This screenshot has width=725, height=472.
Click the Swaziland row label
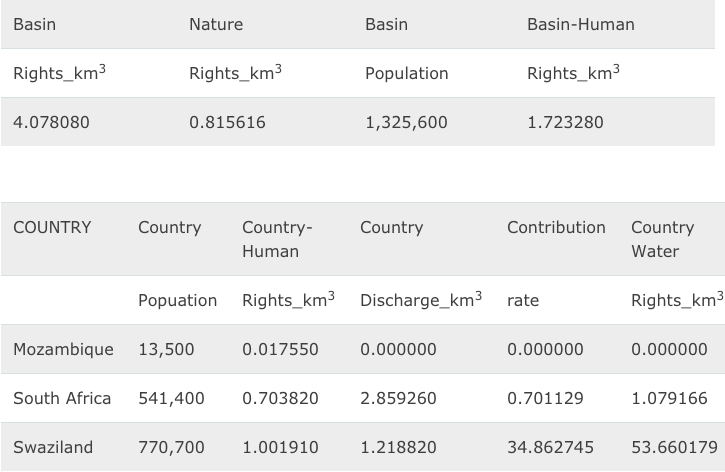pos(52,447)
